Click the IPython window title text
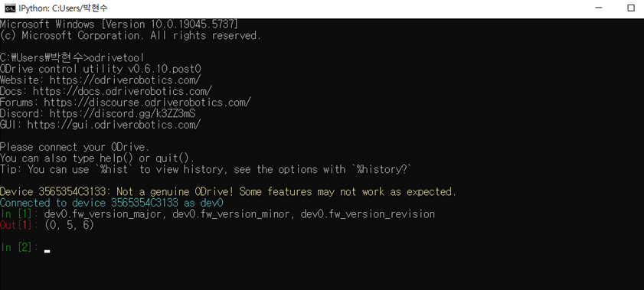This screenshot has width=644, height=290. (64, 8)
